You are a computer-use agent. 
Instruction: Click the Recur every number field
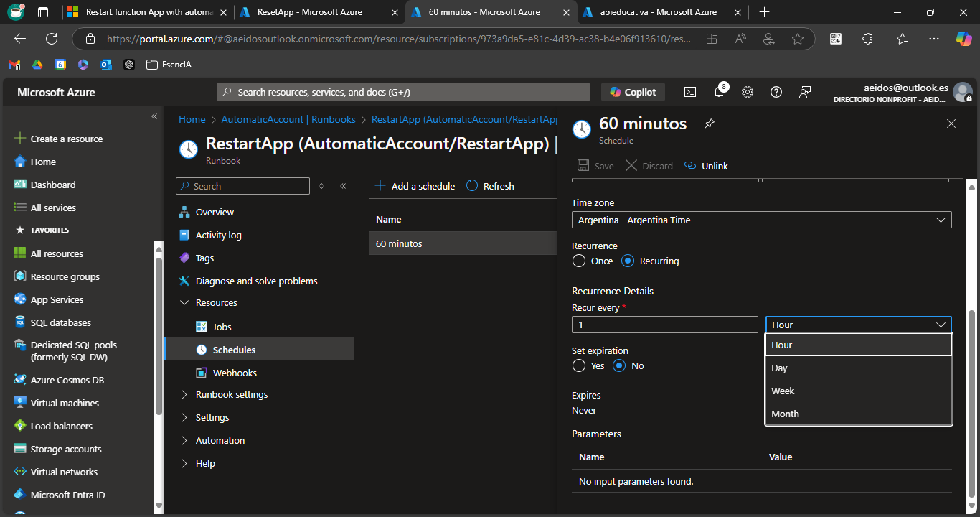coord(664,325)
